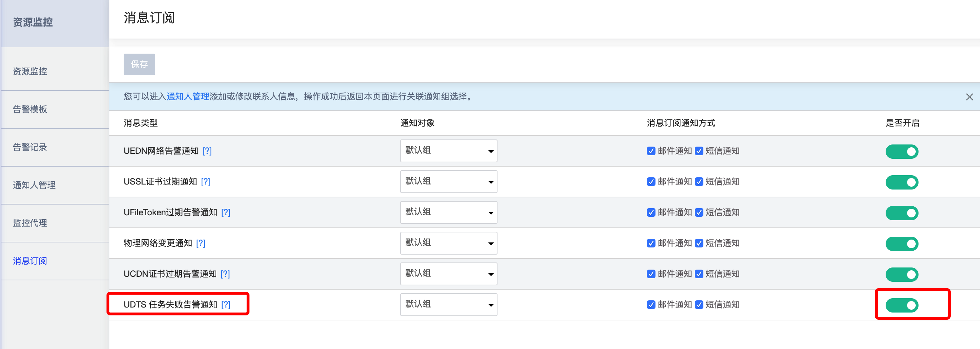Show help [?] for 物理网络变更通知

201,244
